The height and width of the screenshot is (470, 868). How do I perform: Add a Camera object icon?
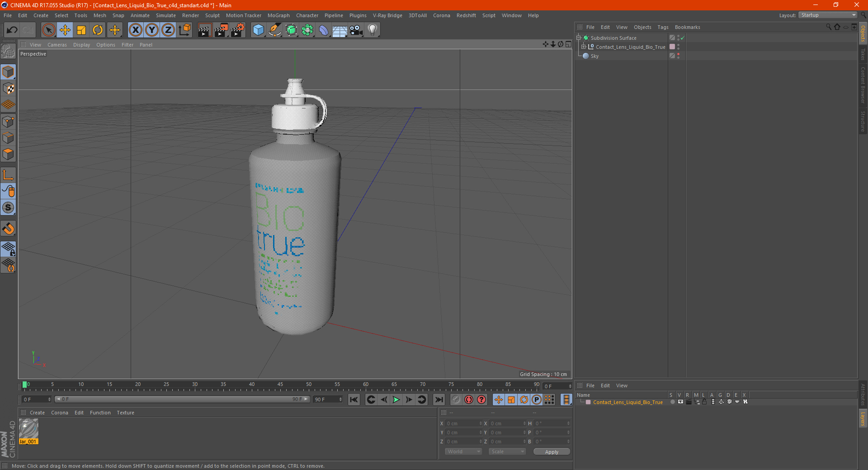point(356,30)
